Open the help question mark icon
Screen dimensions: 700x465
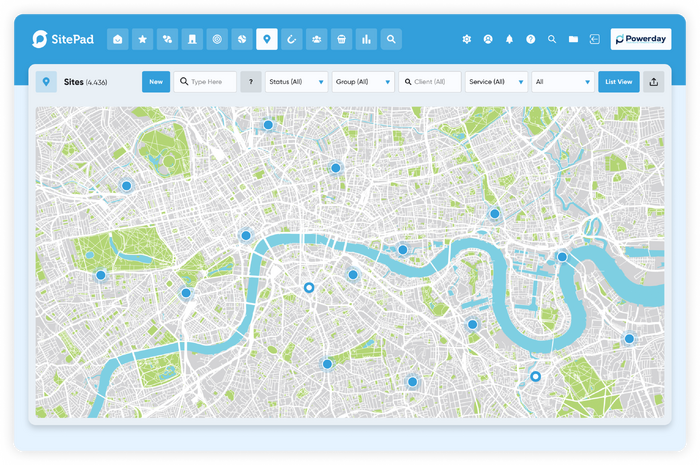click(x=530, y=39)
